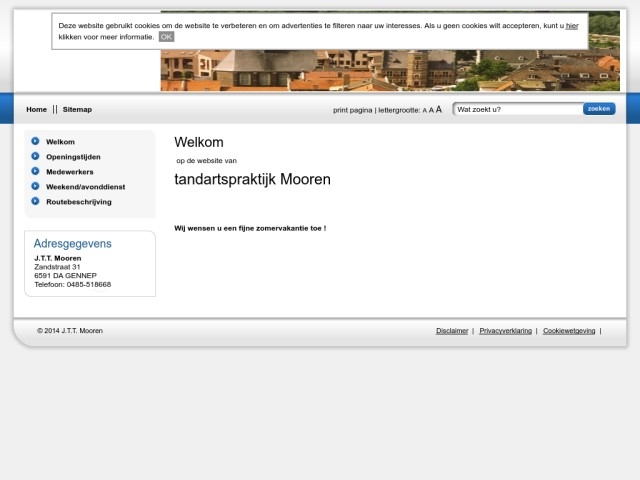Focus the 'Wat zoekt u?' search field
The height and width of the screenshot is (480, 640).
[516, 109]
